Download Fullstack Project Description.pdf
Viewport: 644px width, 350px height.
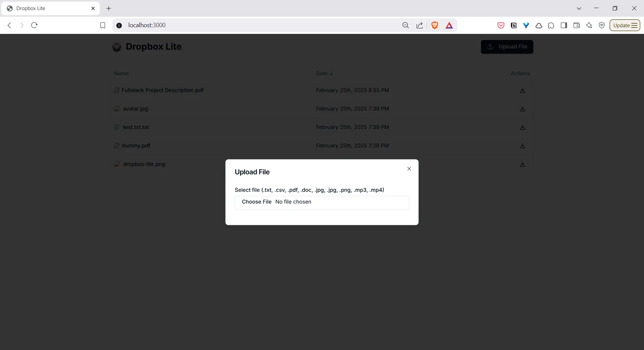tap(523, 90)
